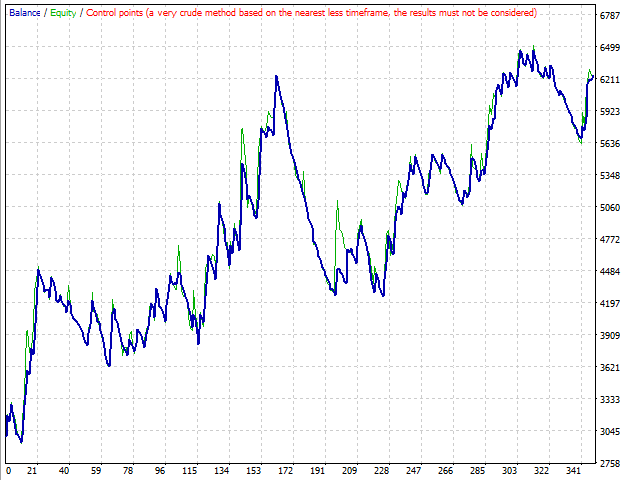Viewport: 640px width, 480px height.
Task: Click the y-axis value 5348
Action: 610,176
